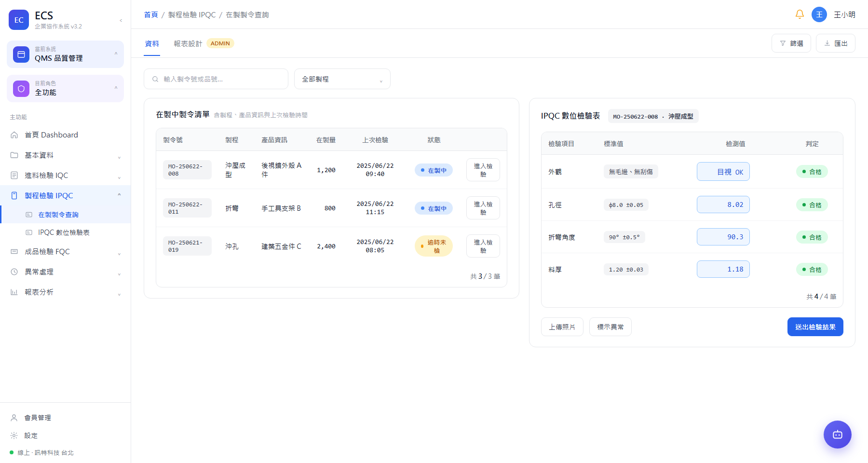Expand the 基本資料 menu chevron
868x463 pixels.
119,157
